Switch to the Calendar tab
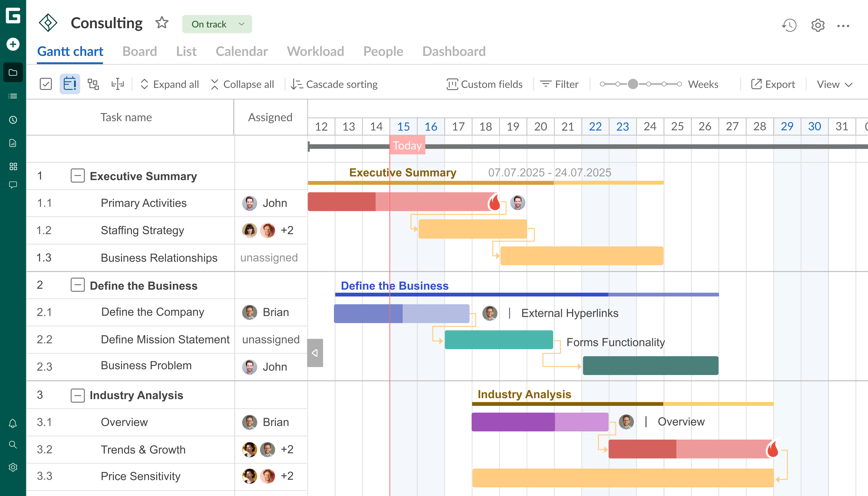This screenshot has height=496, width=868. pos(242,51)
